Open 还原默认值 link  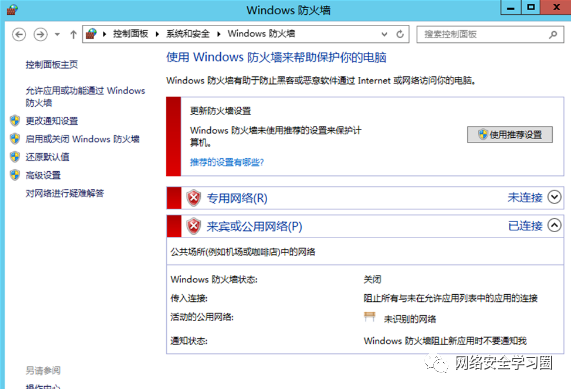[47, 157]
